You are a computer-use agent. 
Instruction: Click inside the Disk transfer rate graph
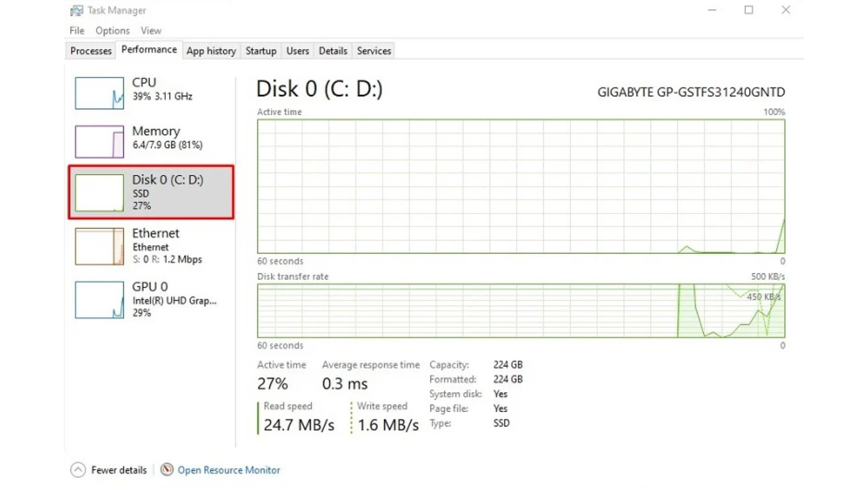[521, 311]
